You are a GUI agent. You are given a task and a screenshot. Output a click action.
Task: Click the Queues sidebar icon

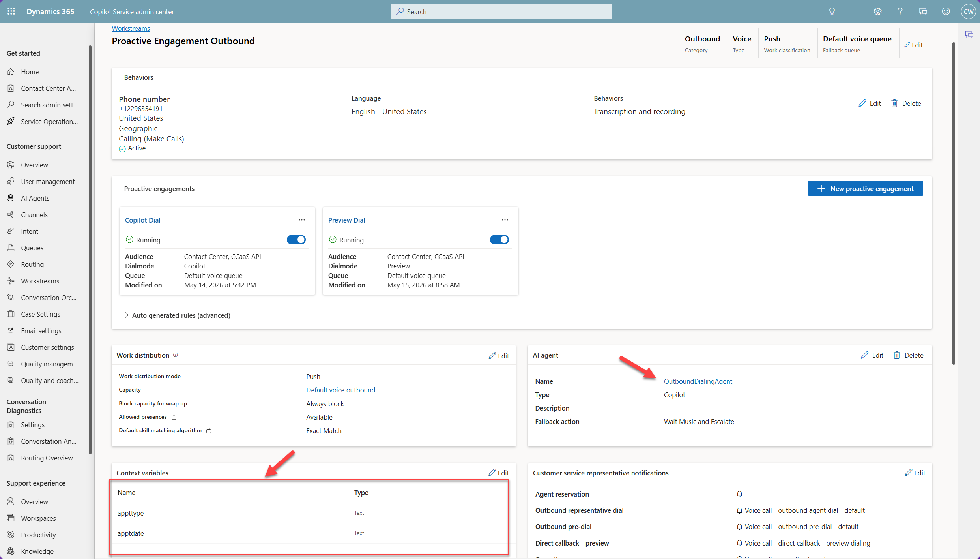pos(11,248)
